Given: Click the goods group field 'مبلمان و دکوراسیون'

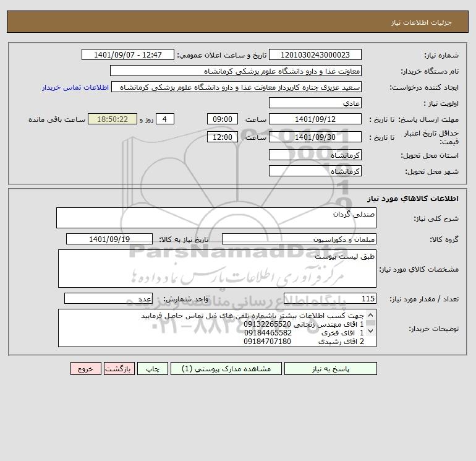Looking at the screenshot, I should pos(299,239).
